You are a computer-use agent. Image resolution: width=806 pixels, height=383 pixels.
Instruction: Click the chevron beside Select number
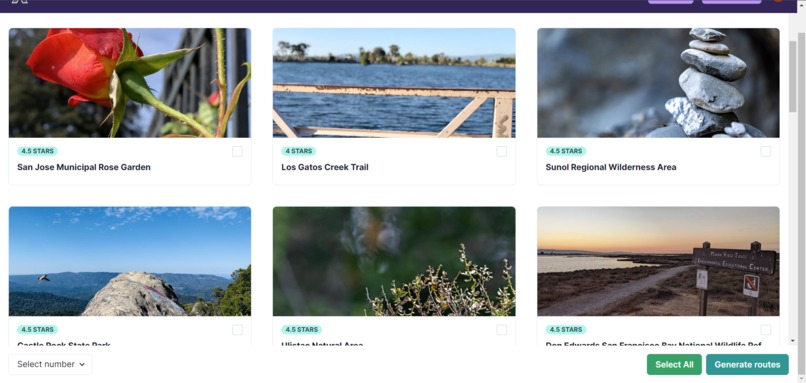82,364
